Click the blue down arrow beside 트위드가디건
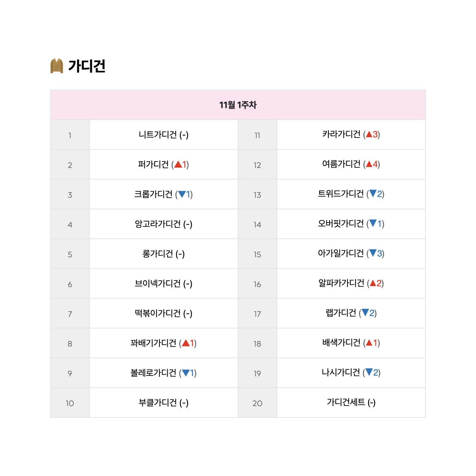Viewport: 476px width, 476px height. tap(373, 194)
